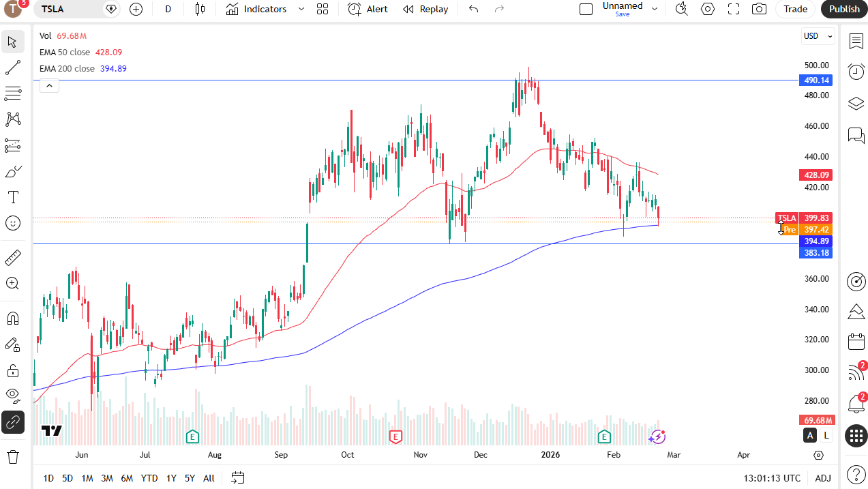
Task: Select the text annotation tool
Action: coord(12,197)
